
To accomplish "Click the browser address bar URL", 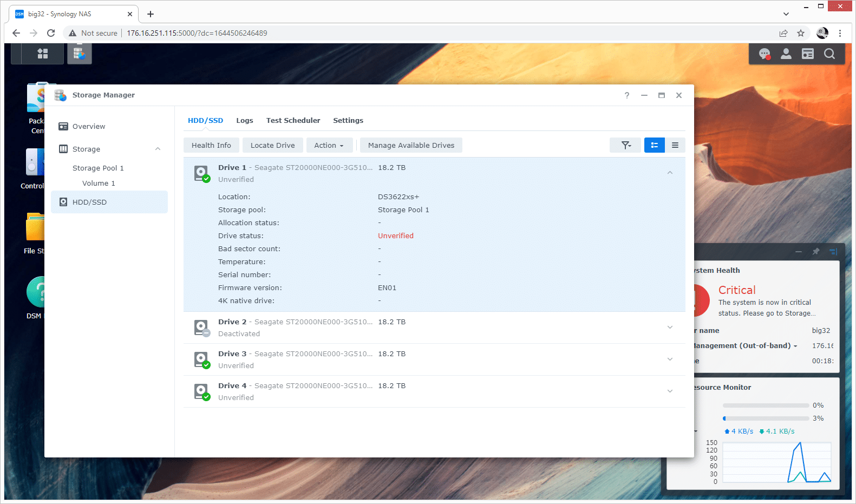I will point(197,33).
